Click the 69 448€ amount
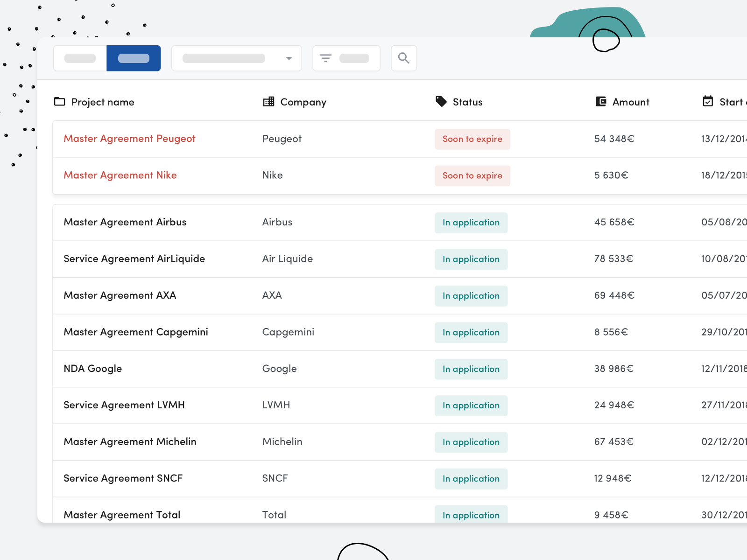Screen dimensions: 747x560 coord(614,296)
